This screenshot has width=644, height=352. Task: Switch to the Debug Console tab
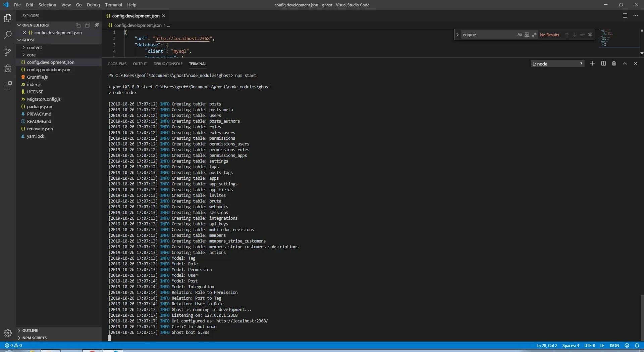click(x=168, y=64)
